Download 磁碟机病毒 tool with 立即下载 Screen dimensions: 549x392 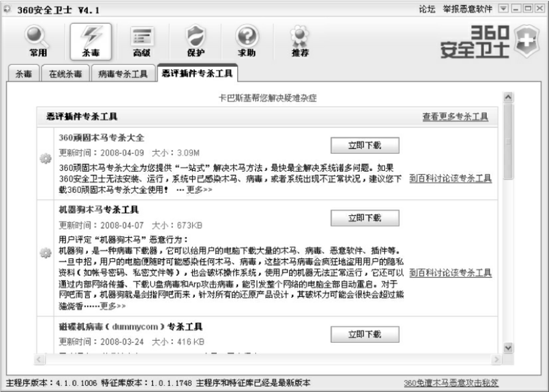(365, 334)
